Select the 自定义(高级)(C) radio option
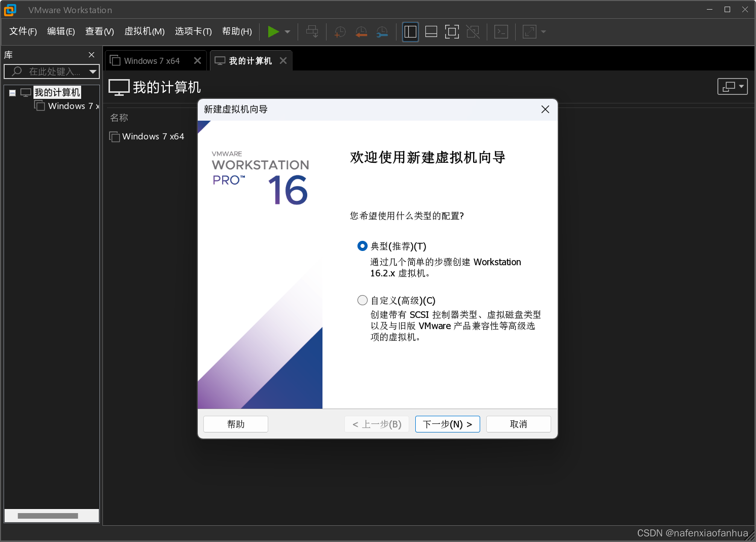 (x=363, y=300)
